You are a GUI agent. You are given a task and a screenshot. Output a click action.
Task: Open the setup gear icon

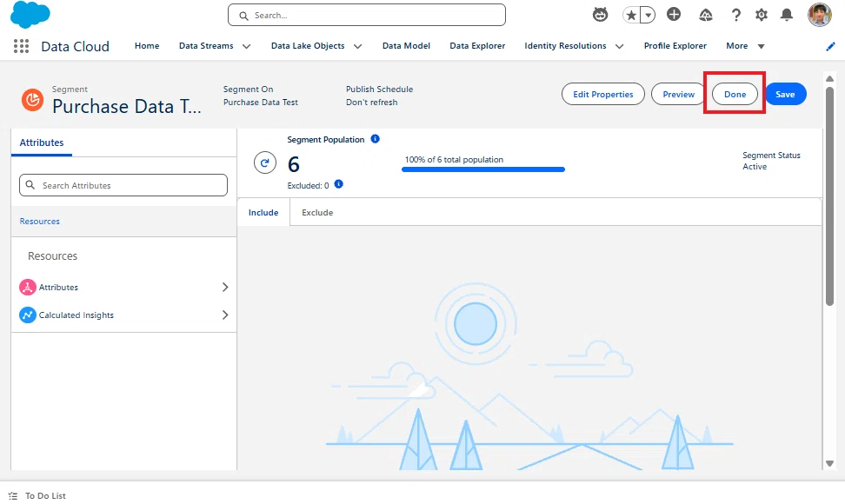coord(761,15)
